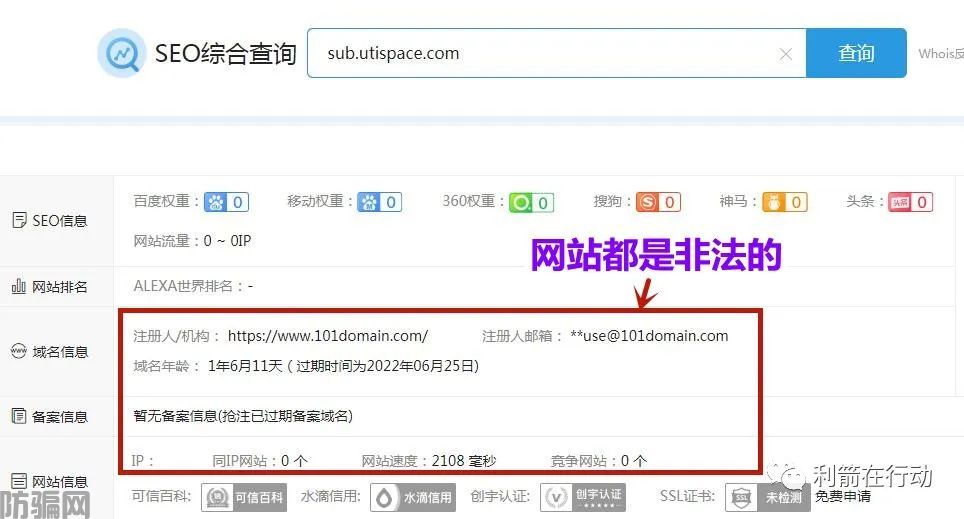Click the 域名信息 www globe icon

(x=19, y=351)
